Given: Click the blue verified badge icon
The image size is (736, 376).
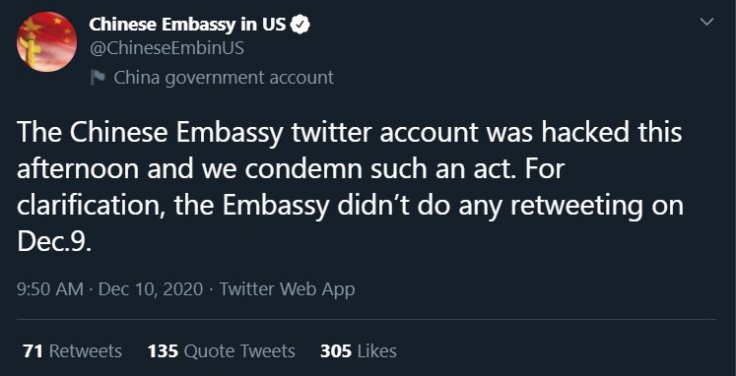Looking at the screenshot, I should pos(300,24).
